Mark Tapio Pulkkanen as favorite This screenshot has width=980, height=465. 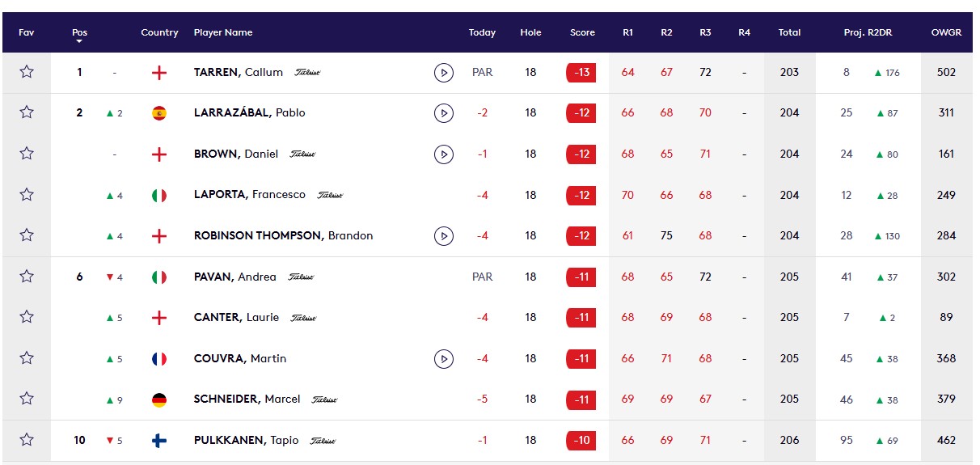[x=27, y=440]
